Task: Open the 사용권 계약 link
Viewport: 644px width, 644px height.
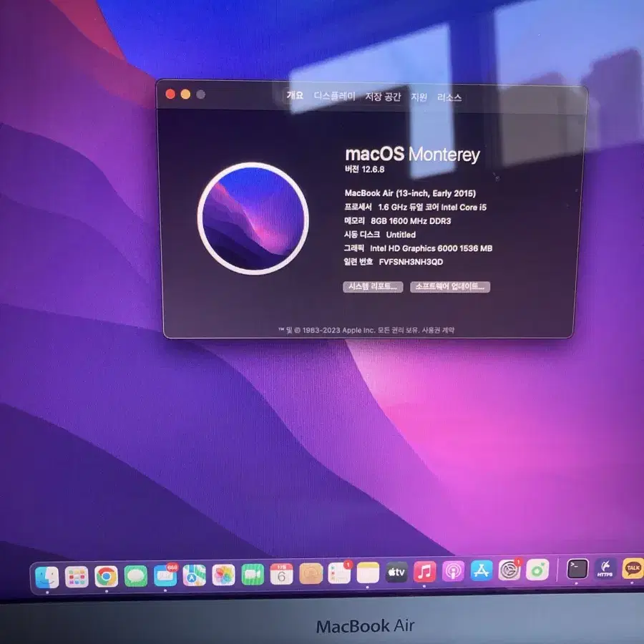Action: pos(438,330)
